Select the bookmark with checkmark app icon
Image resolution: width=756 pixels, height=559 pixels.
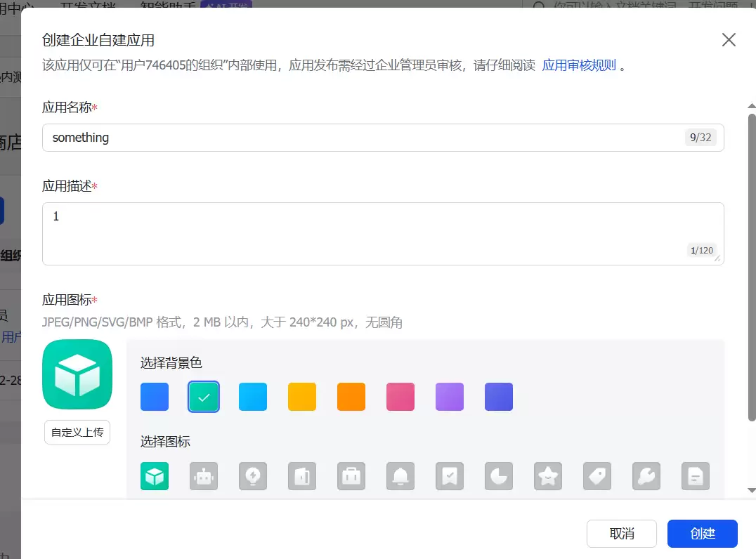[x=450, y=476]
